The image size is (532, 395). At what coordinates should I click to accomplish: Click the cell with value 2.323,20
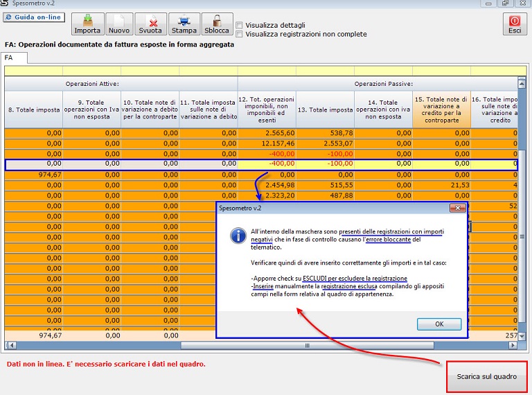pyautogui.click(x=267, y=196)
